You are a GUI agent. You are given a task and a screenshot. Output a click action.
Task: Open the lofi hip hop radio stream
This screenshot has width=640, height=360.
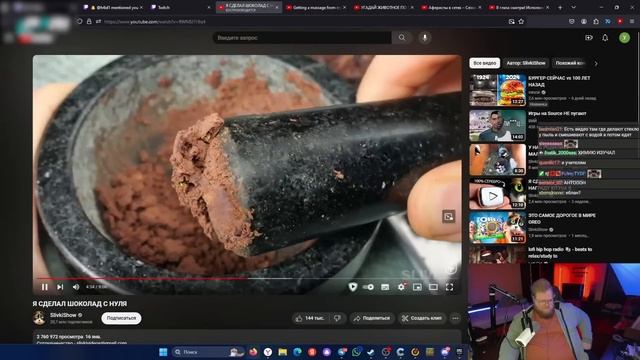pyautogui.click(x=560, y=252)
